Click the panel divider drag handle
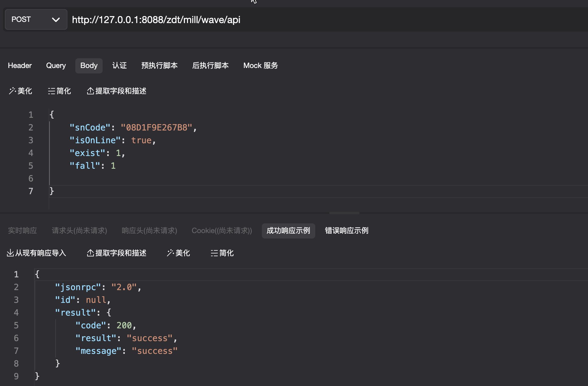The width and height of the screenshot is (588, 386). 344,213
